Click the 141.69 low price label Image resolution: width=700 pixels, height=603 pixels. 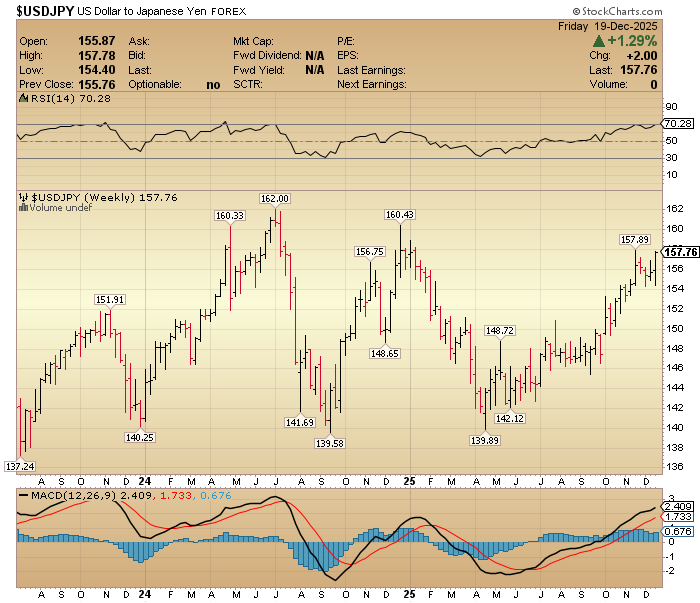pyautogui.click(x=300, y=422)
